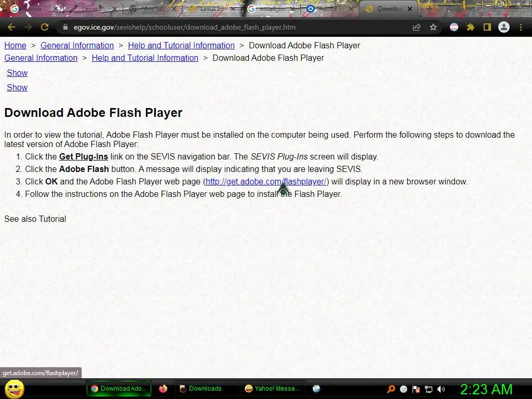The image size is (532, 399).
Task: Open the orange search magnifier tray icon
Action: (391, 389)
